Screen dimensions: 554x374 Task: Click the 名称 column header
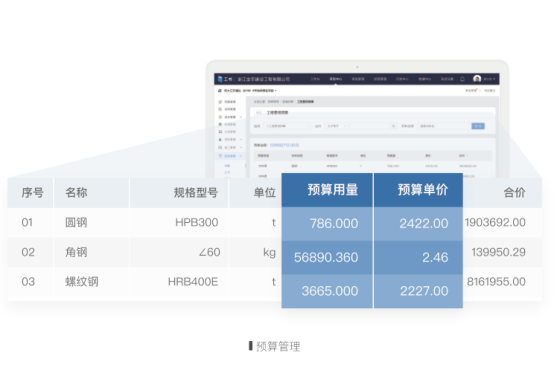tap(76, 193)
